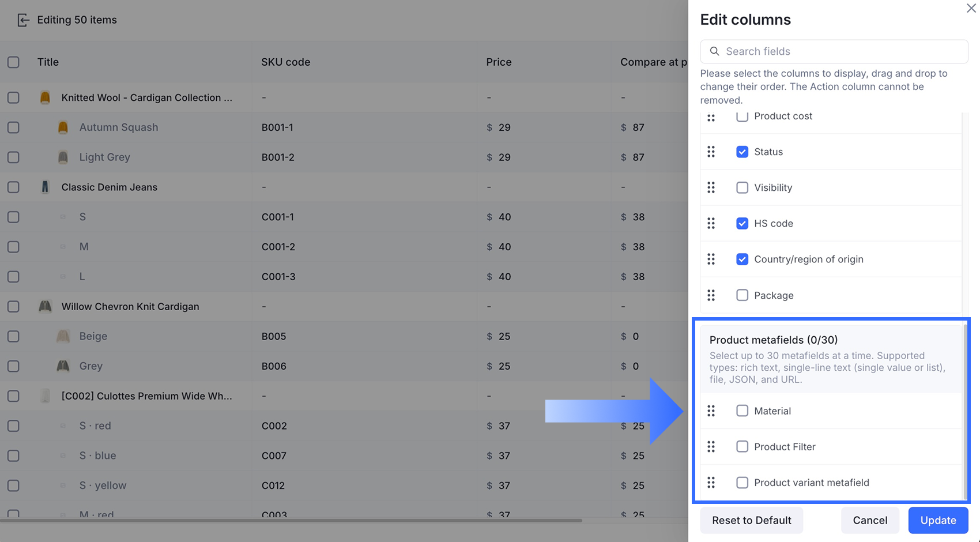This screenshot has height=542, width=980.
Task: Click the Price column header
Action: [x=499, y=62]
